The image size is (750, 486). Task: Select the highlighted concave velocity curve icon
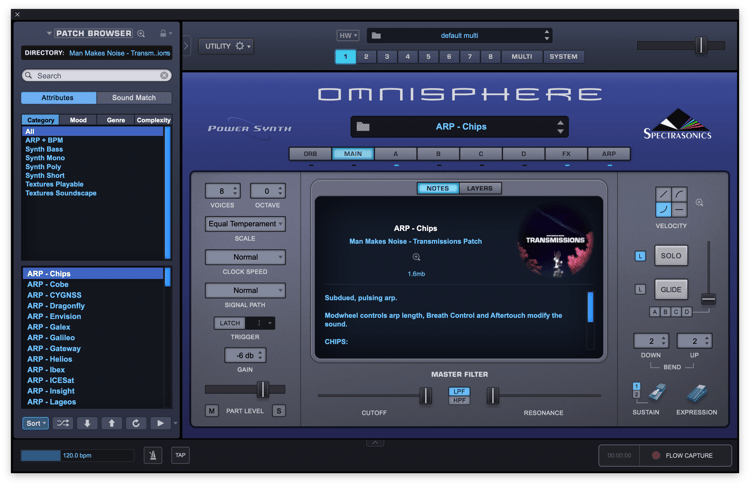[x=663, y=210]
